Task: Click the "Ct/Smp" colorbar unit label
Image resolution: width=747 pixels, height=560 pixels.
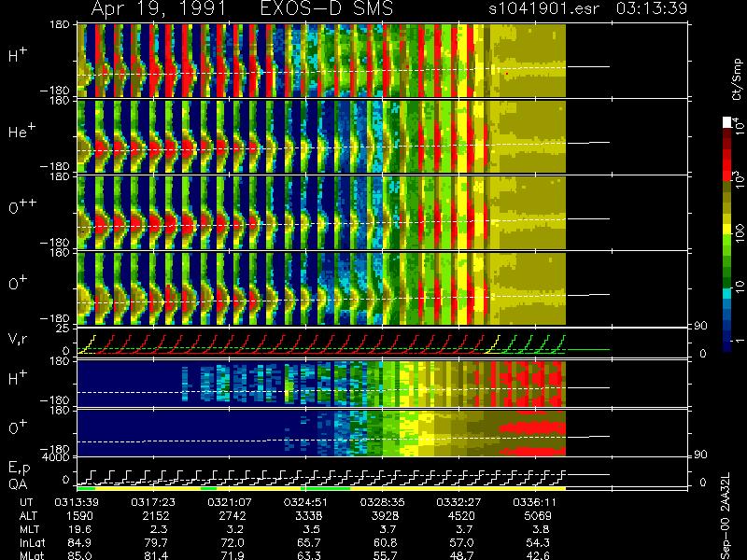Action: click(738, 79)
